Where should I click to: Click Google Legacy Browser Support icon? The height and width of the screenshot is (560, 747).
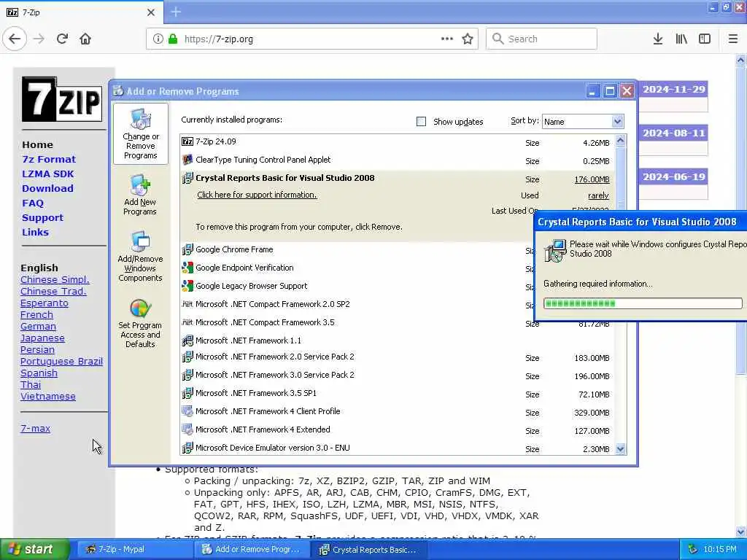pos(187,286)
